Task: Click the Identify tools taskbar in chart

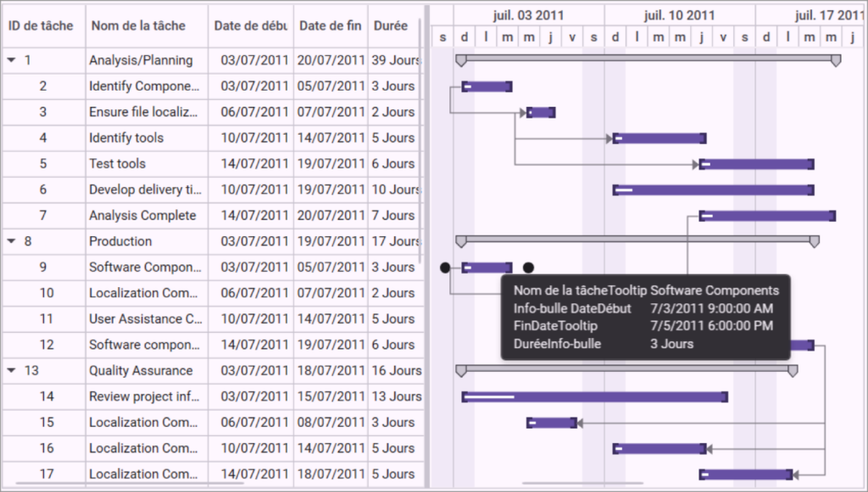Action: 659,138
